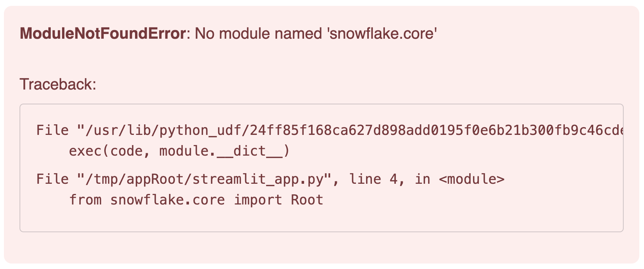Click the Traceback: label
This screenshot has width=644, height=269.
coord(58,84)
